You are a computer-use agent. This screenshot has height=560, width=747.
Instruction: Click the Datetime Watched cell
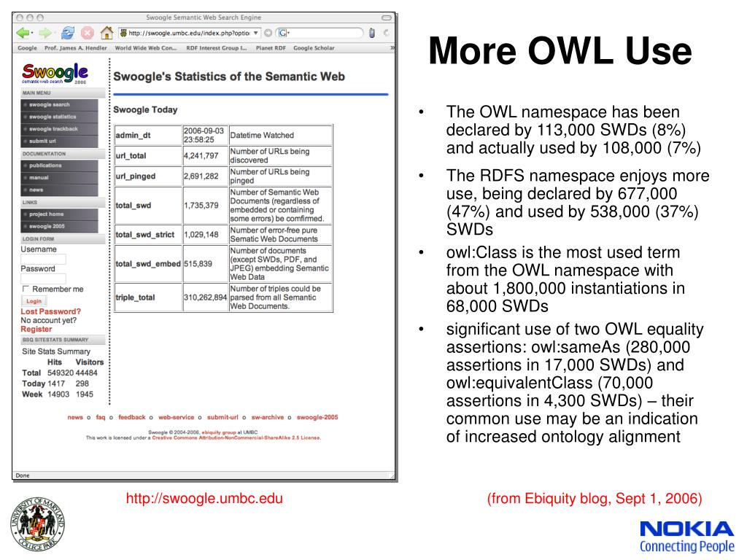[x=281, y=135]
